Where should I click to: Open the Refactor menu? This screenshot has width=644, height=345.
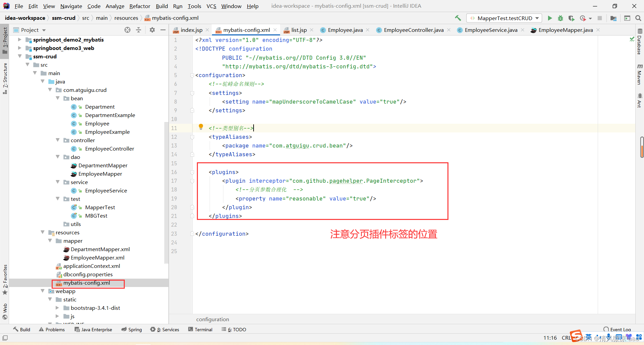[140, 6]
